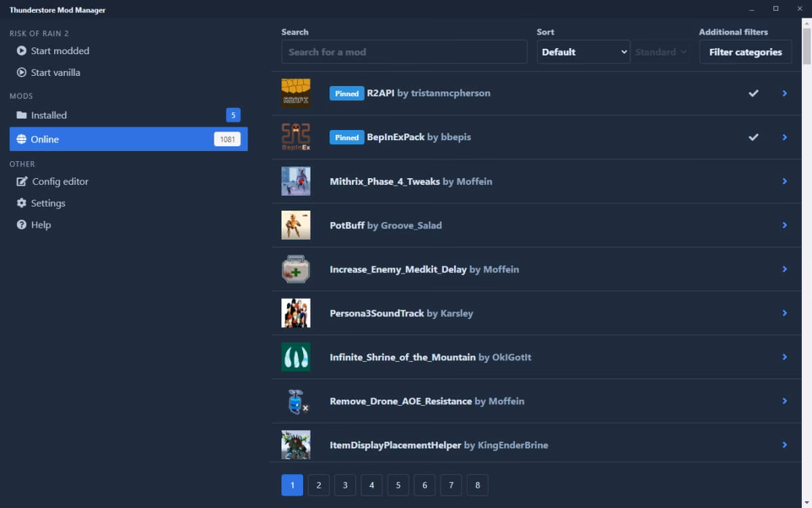Screen dimensions: 812x508
Task: Expand the Mithrix_Phase_4_Tweaks row chevron
Action: (x=785, y=182)
